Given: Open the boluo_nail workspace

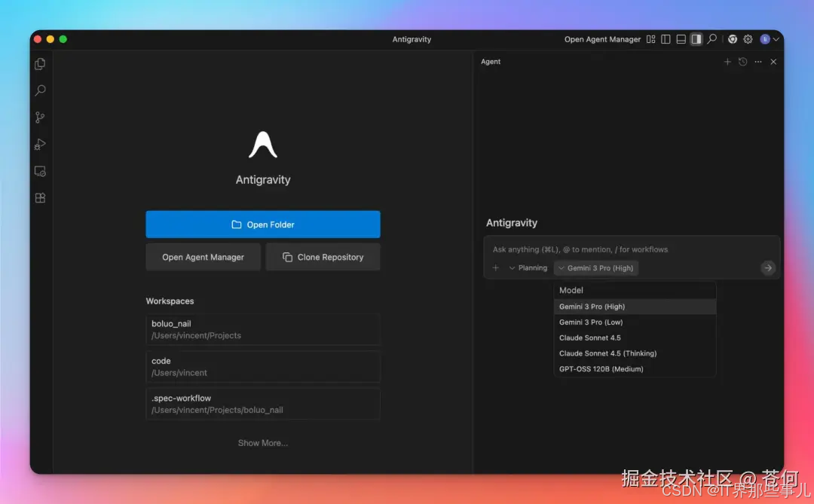Looking at the screenshot, I should [x=263, y=329].
